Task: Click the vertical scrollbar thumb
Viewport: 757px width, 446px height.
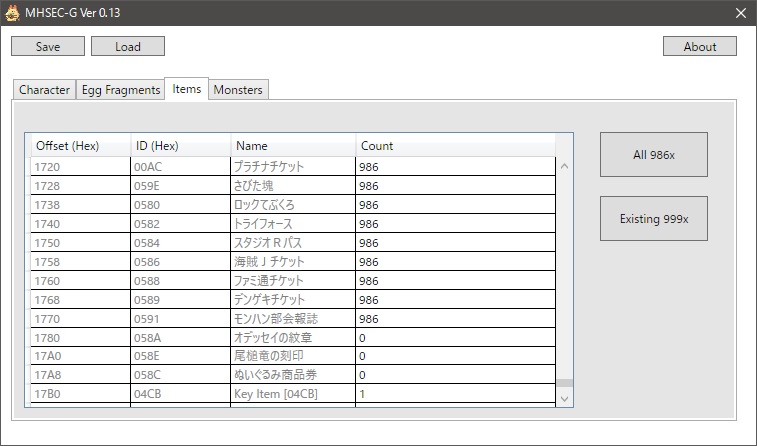Action: [564, 383]
